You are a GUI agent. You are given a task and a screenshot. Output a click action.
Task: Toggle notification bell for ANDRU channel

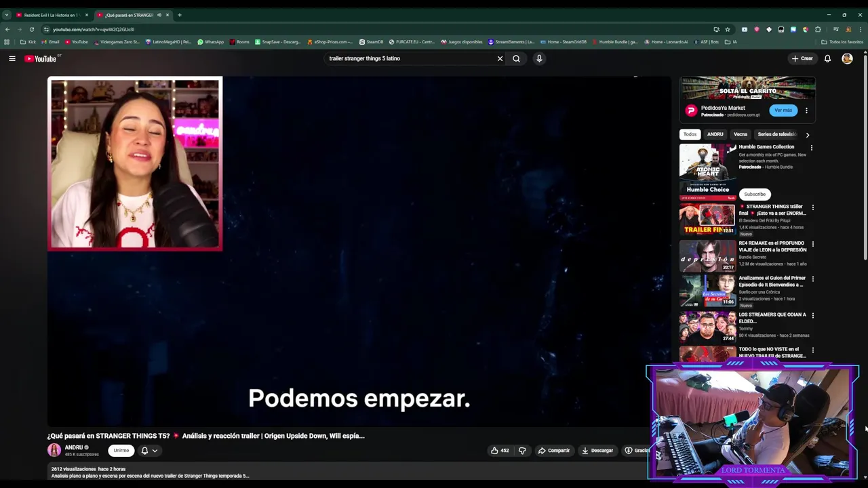[x=144, y=450]
